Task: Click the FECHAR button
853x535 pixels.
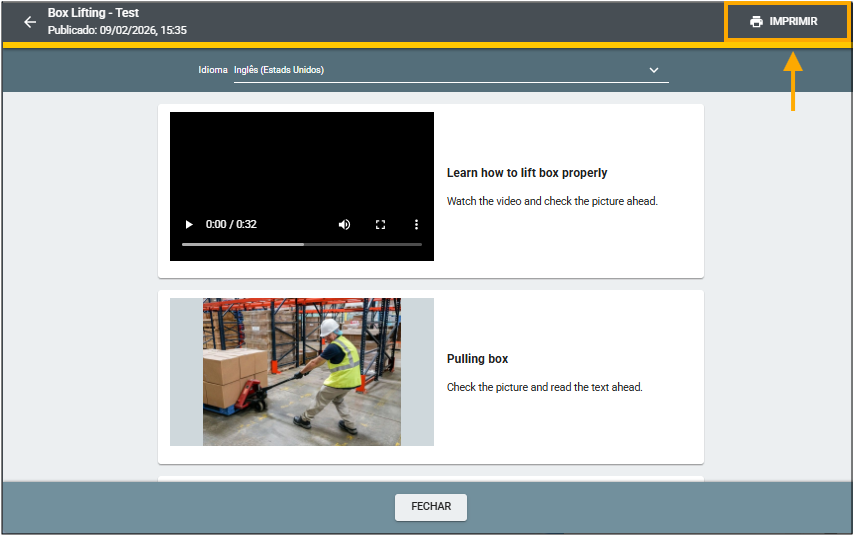Action: point(430,507)
